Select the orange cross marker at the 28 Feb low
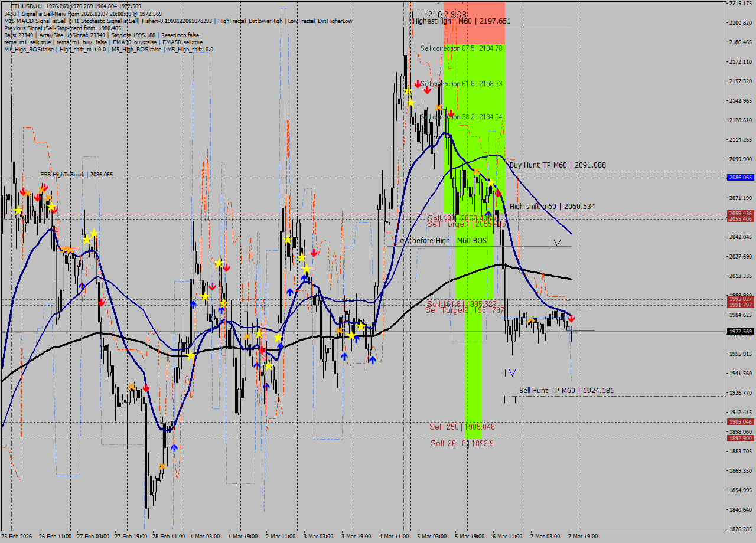The width and height of the screenshot is (756, 543). click(162, 466)
